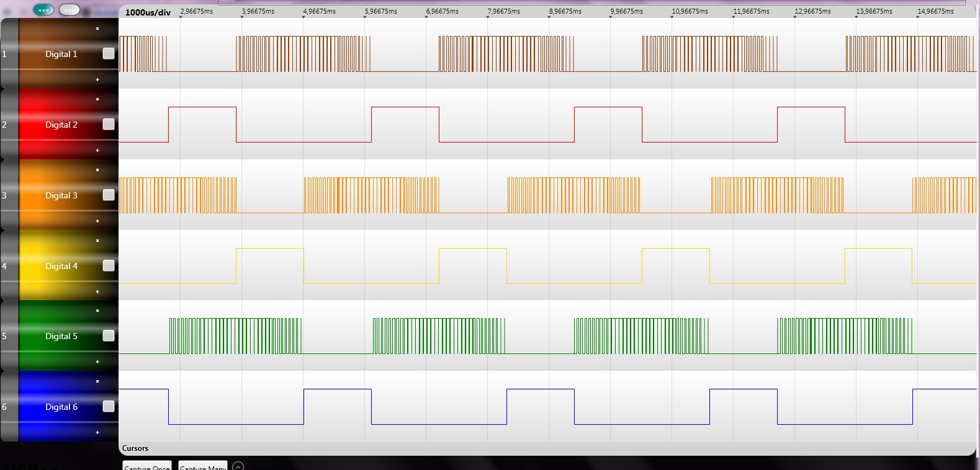Click the x icon above Digital 4
980x470 pixels.
click(x=97, y=241)
